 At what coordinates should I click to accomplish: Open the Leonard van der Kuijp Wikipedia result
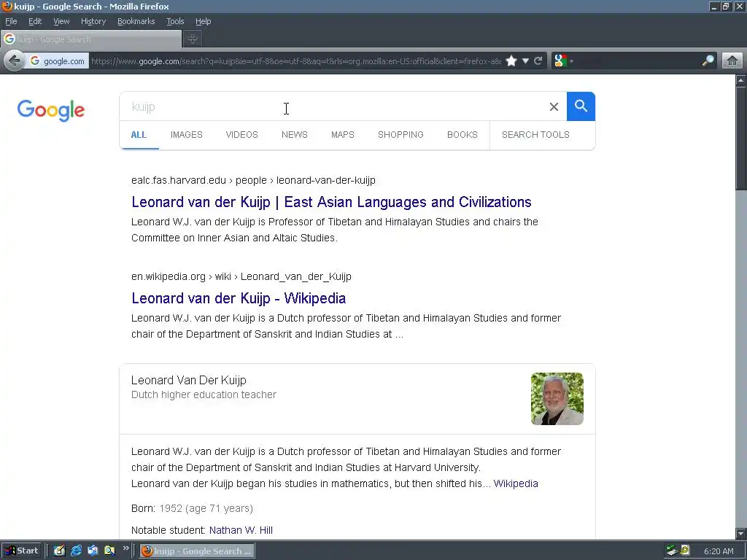[x=239, y=298]
